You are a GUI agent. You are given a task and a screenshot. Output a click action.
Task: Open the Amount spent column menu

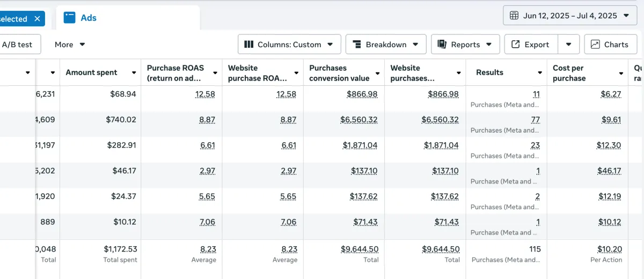point(134,72)
